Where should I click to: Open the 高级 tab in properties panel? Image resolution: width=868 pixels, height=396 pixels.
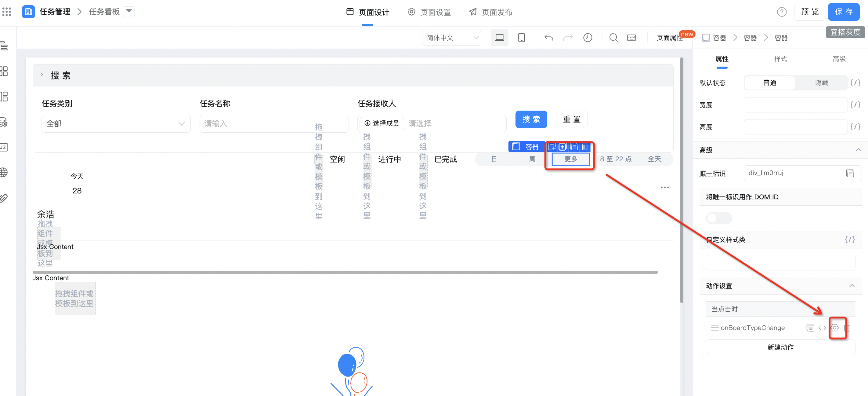839,59
